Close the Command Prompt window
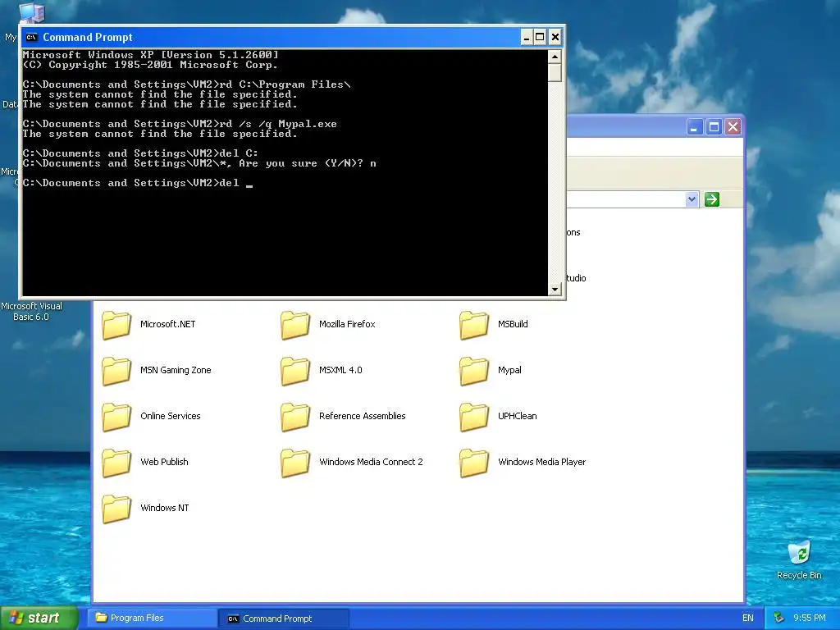Image resolution: width=840 pixels, height=630 pixels. click(x=555, y=37)
